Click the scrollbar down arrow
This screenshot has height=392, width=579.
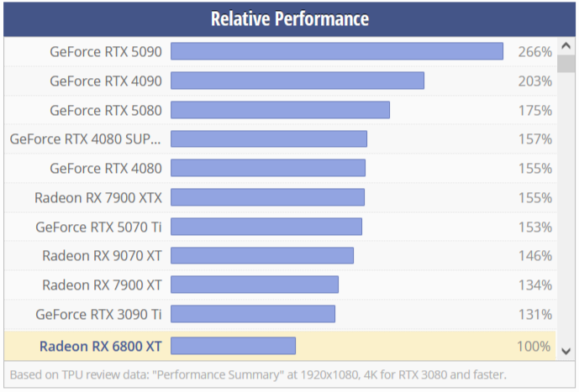tap(566, 350)
